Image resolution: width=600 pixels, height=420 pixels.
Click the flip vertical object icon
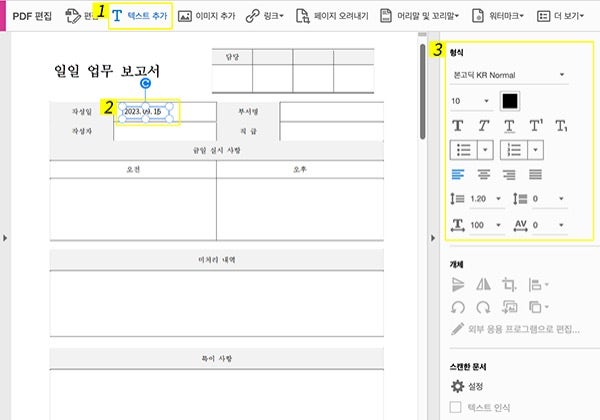458,285
